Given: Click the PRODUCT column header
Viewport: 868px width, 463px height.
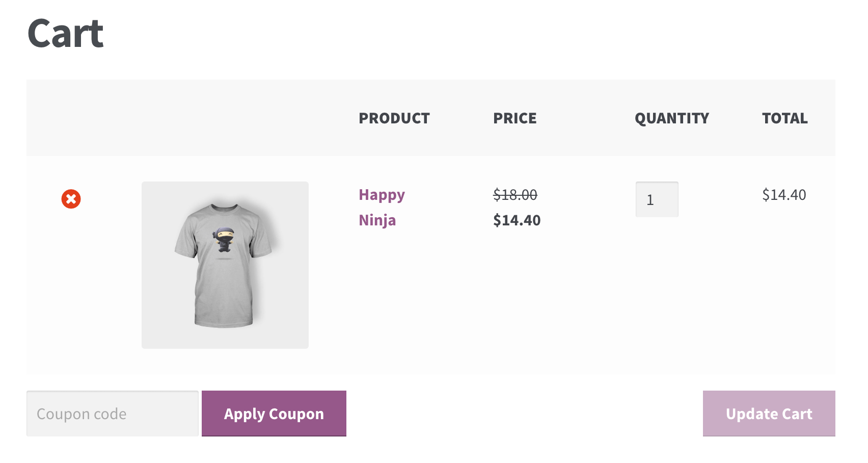Looking at the screenshot, I should coord(394,118).
